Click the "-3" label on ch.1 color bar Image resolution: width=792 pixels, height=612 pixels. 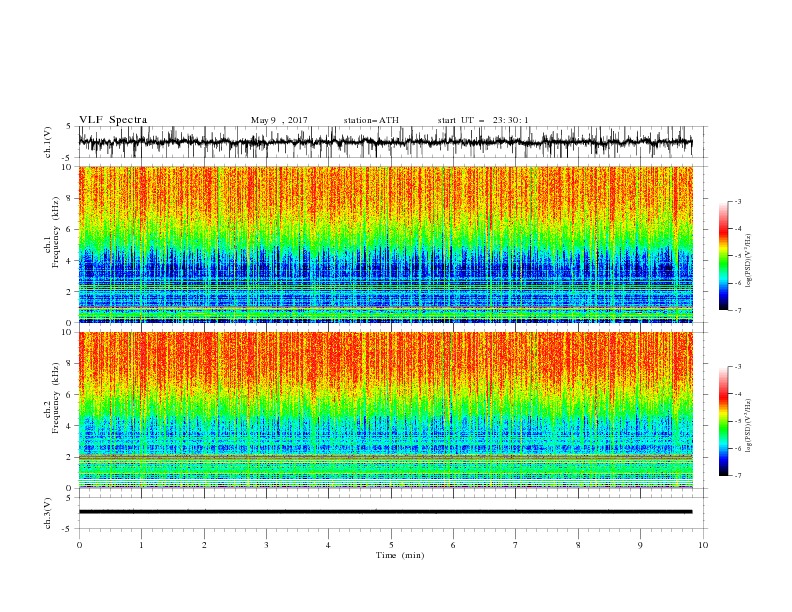pyautogui.click(x=738, y=201)
